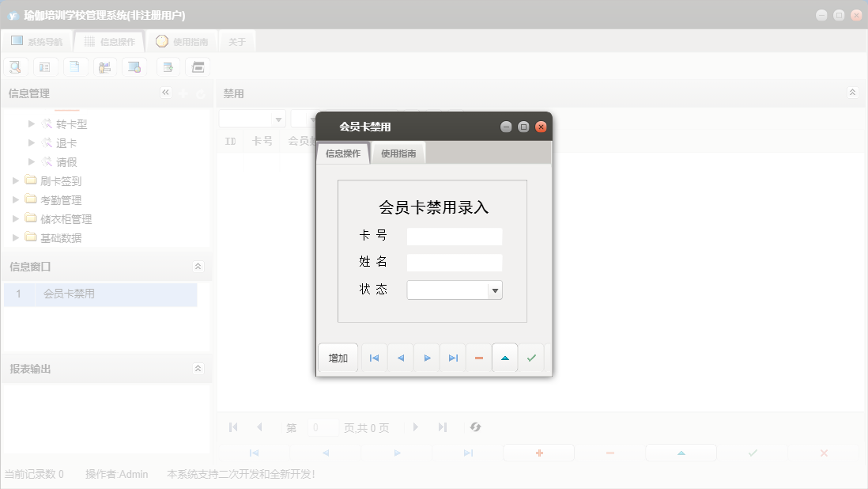The image size is (868, 489).
Task: Open the 状态 dropdown in the dialog
Action: coord(495,290)
